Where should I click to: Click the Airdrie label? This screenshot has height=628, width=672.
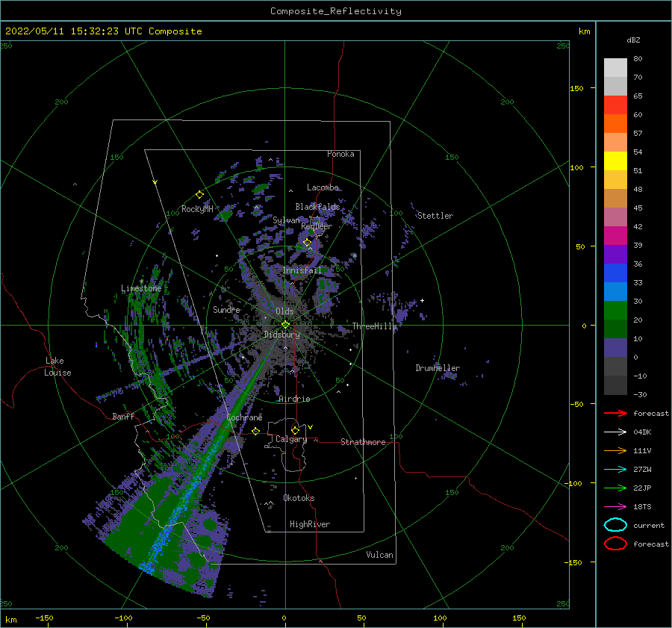click(294, 399)
